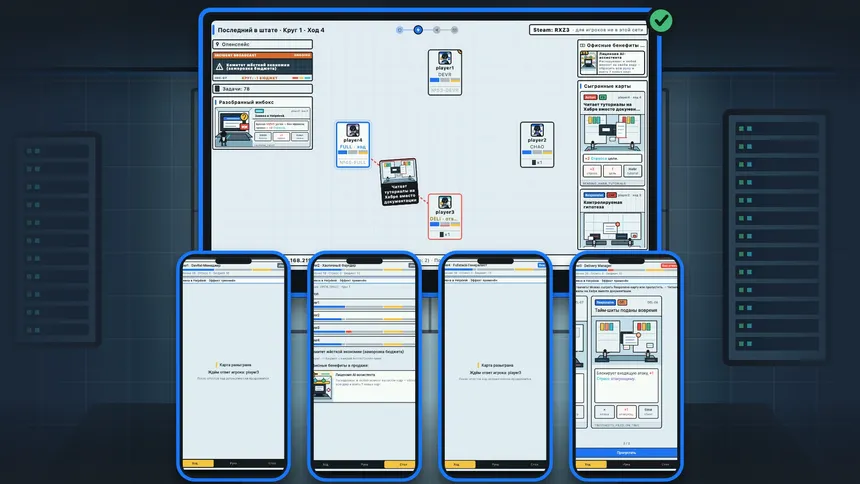Image resolution: width=860 pixels, height=484 pixels.
Task: Click player3's x1 card counter
Action: tap(445, 234)
